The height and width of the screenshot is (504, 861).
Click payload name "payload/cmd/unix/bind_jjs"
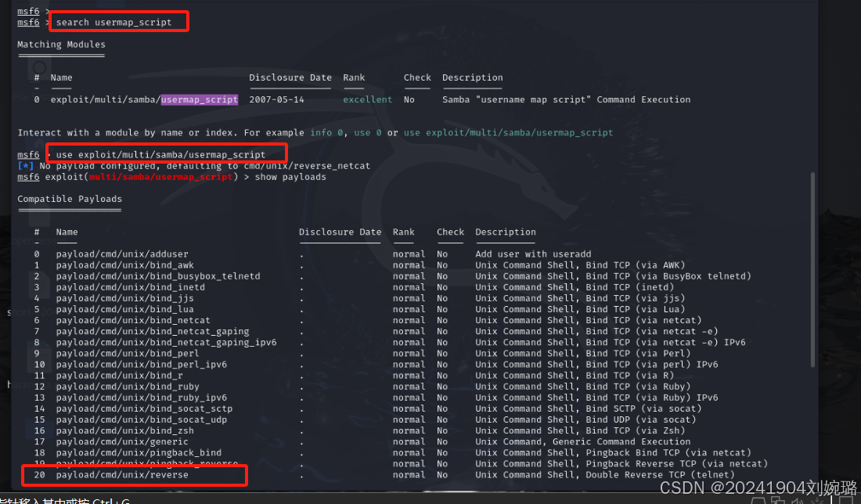click(x=124, y=298)
